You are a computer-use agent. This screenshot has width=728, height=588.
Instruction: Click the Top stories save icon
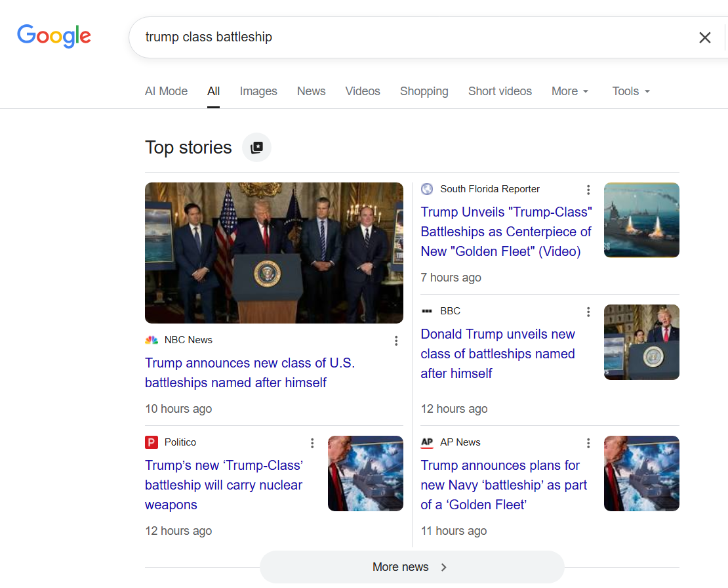pyautogui.click(x=256, y=148)
